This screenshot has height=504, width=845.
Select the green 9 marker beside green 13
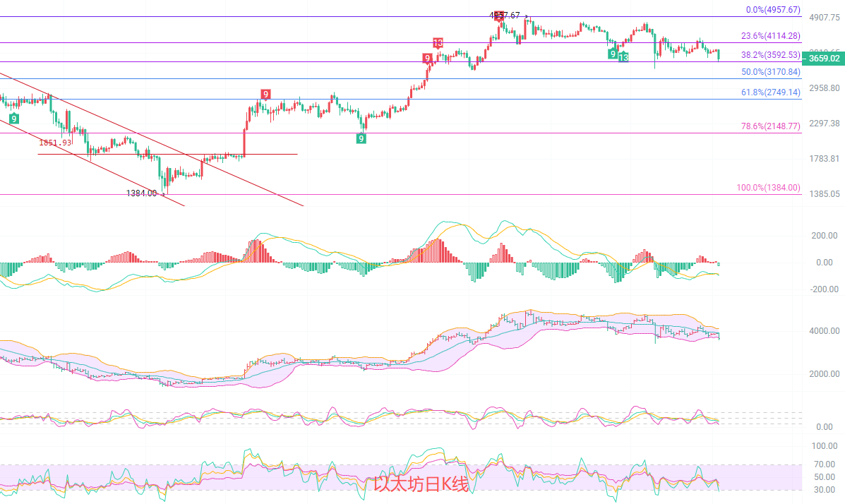pyautogui.click(x=613, y=54)
